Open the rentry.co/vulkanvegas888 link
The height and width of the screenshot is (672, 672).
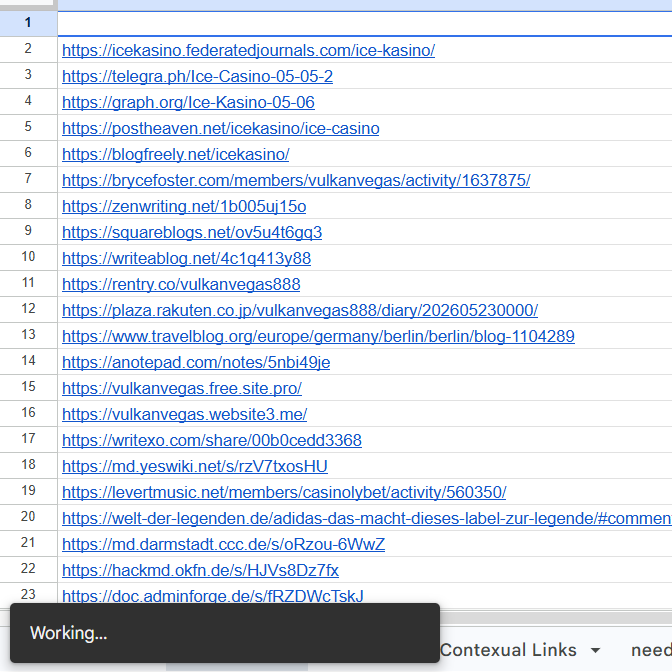[181, 285]
